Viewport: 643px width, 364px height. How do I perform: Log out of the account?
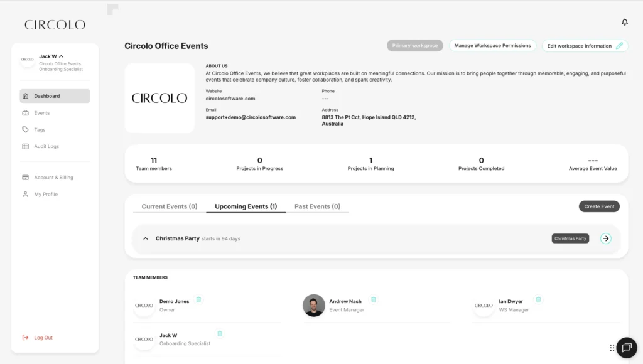[43, 338]
